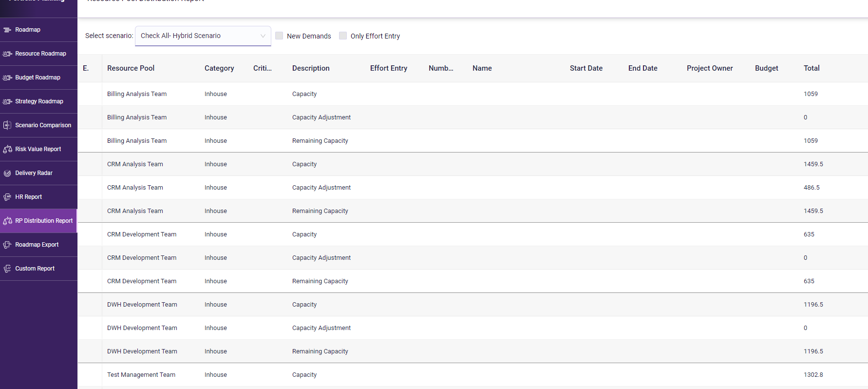Select Billing Analysis Team Remaining Capacity row
The width and height of the screenshot is (868, 389).
pos(472,141)
